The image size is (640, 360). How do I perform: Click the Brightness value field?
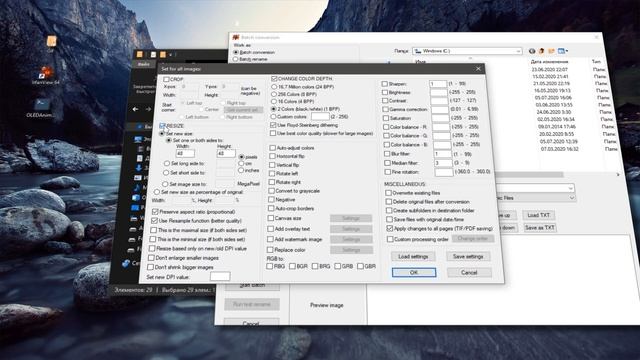point(439,93)
